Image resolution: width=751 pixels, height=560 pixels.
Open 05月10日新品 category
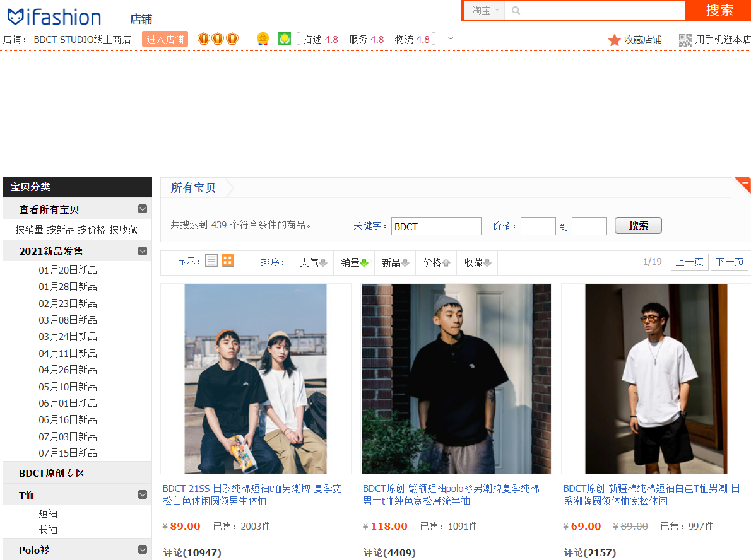pos(68,387)
